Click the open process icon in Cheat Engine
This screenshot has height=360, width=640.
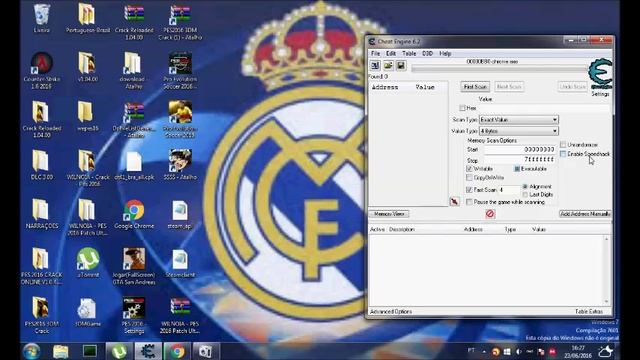coord(375,66)
